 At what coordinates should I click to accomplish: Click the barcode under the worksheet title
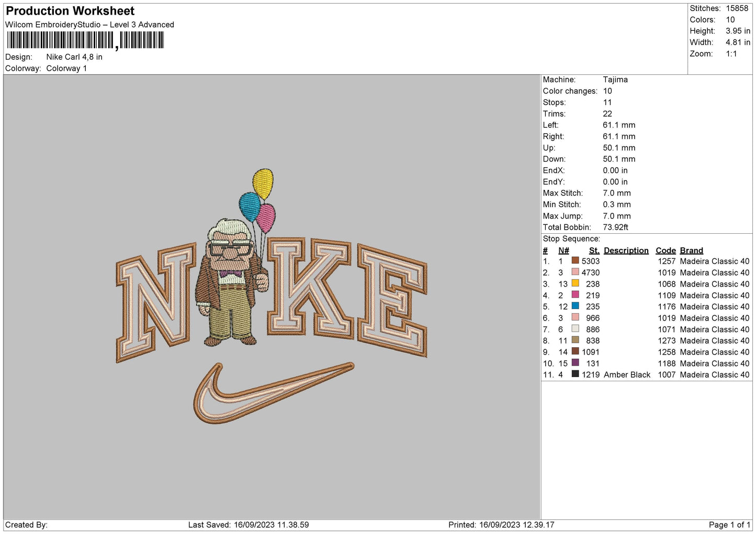pos(85,40)
